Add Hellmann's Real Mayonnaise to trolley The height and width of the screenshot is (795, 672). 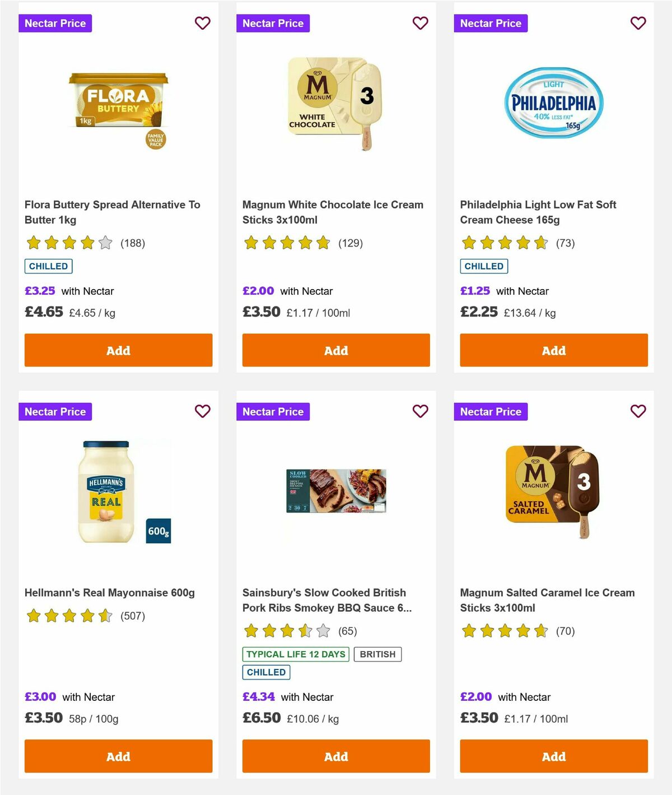coord(118,756)
